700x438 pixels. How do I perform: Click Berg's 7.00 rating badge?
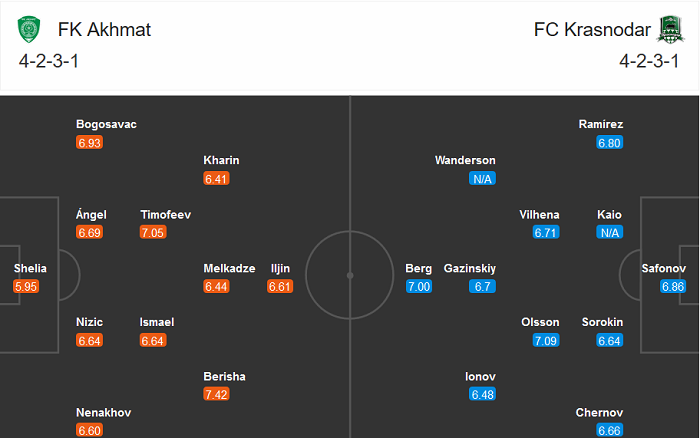pyautogui.click(x=418, y=286)
